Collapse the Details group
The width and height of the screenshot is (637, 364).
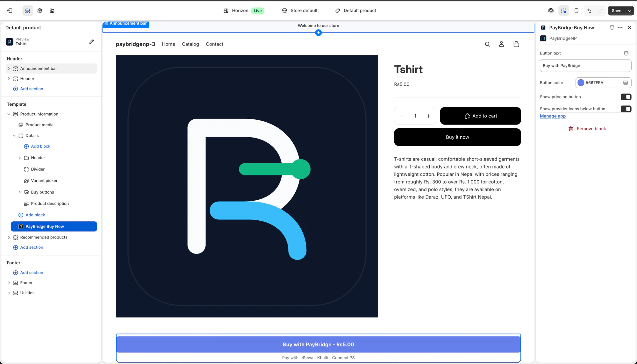point(14,136)
